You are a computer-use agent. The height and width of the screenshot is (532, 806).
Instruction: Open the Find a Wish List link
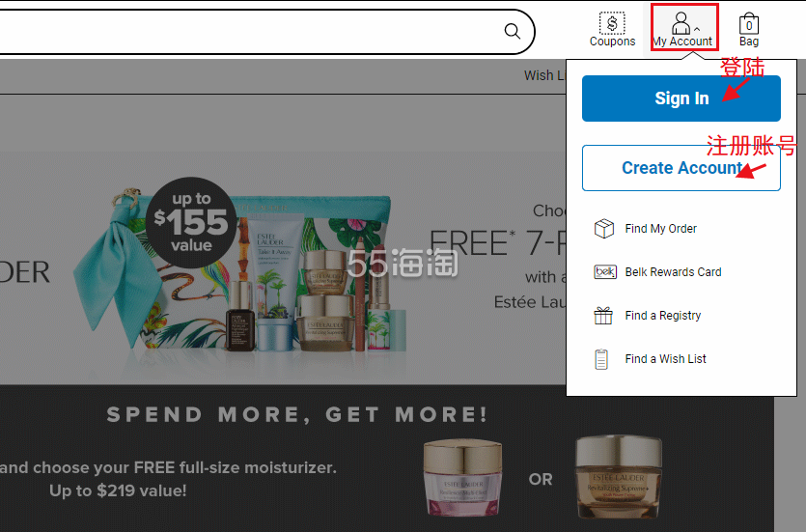[x=665, y=359]
